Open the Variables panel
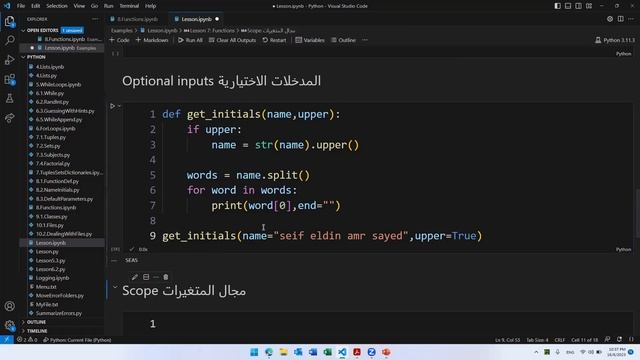 [310, 40]
